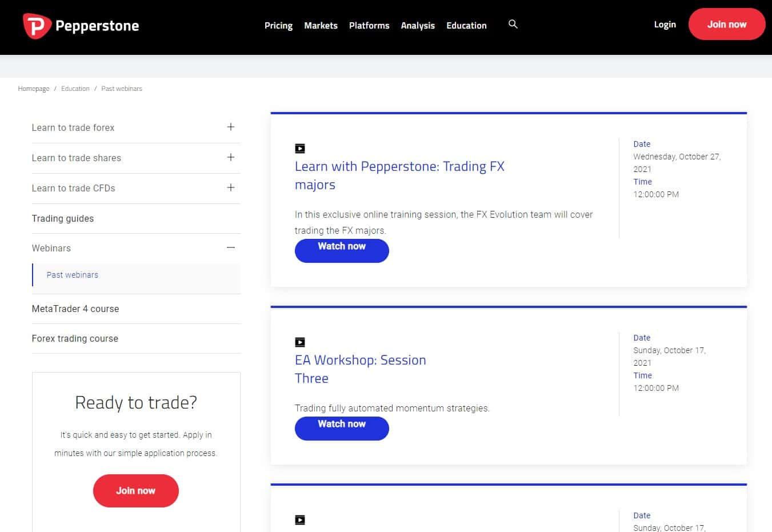Watch now for Trading FX majors webinar

point(342,250)
